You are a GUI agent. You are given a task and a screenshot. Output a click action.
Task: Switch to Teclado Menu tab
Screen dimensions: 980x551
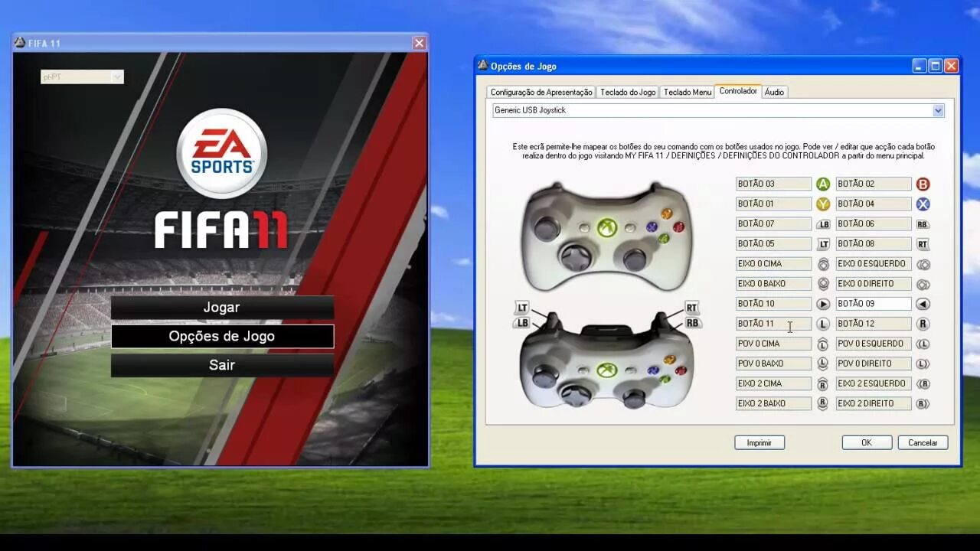coord(687,92)
